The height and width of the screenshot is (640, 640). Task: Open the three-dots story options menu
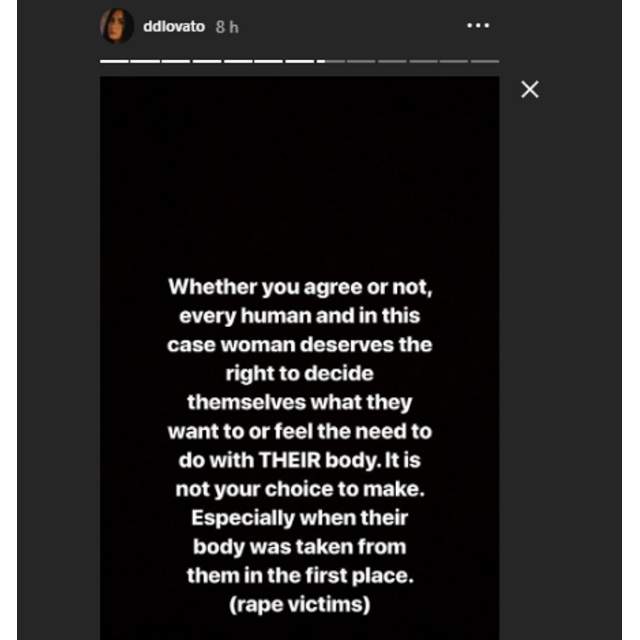pos(478,25)
